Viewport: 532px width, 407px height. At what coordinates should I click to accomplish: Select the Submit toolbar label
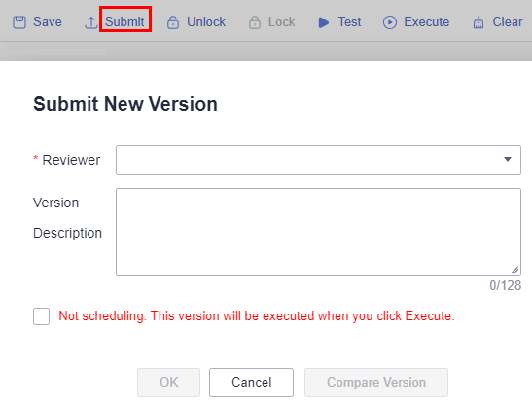(x=124, y=22)
